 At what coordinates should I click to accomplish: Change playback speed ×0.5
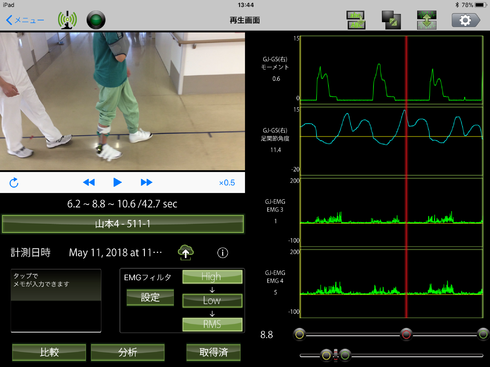227,183
